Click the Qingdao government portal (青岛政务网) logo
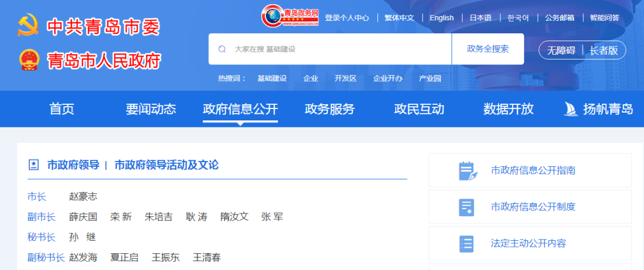 [x=290, y=17]
